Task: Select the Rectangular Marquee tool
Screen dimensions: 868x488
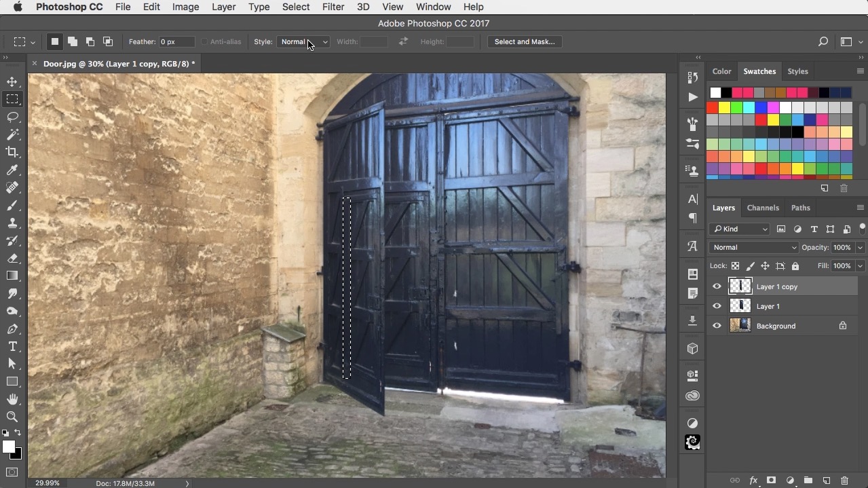Action: click(x=12, y=99)
